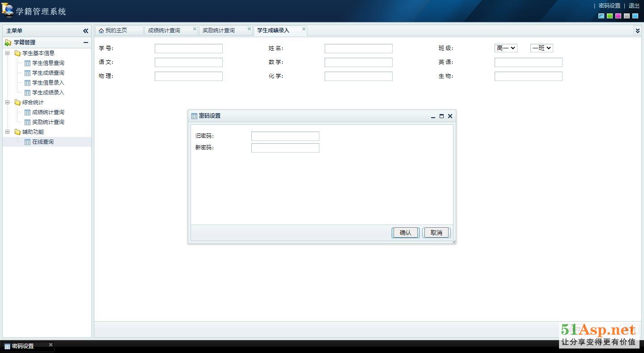
Task: Open the 一班 class dropdown
Action: click(541, 48)
